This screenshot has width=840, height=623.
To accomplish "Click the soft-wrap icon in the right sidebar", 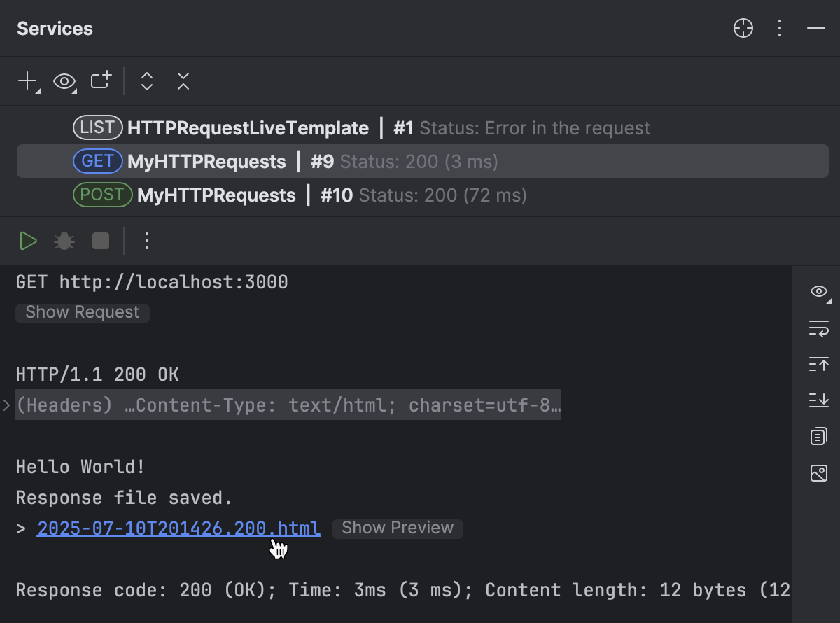I will click(x=818, y=328).
